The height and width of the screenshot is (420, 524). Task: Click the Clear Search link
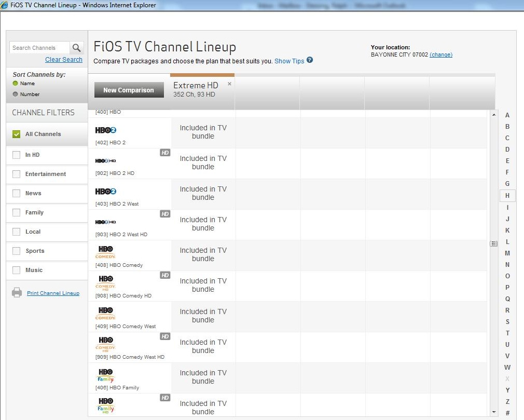coord(63,60)
